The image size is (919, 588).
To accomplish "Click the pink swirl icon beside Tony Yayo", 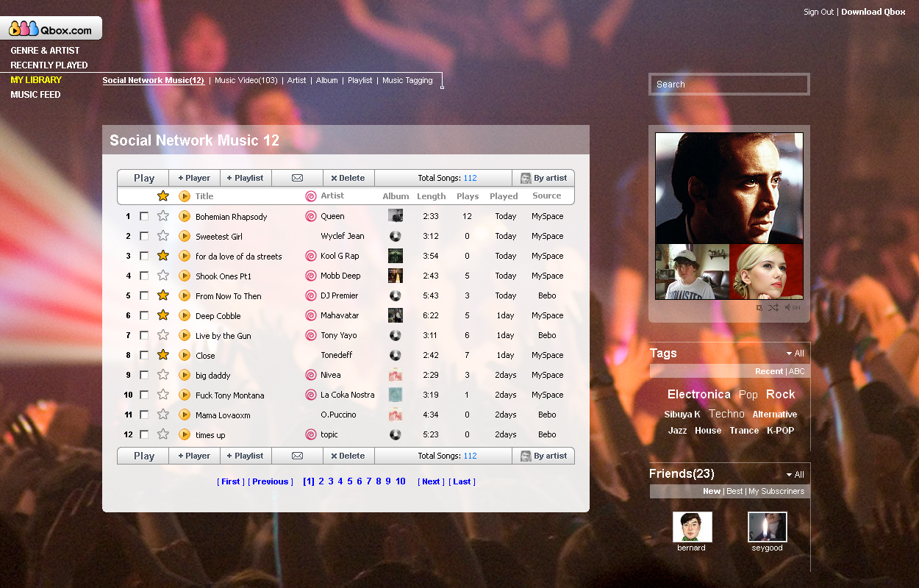I will [311, 335].
